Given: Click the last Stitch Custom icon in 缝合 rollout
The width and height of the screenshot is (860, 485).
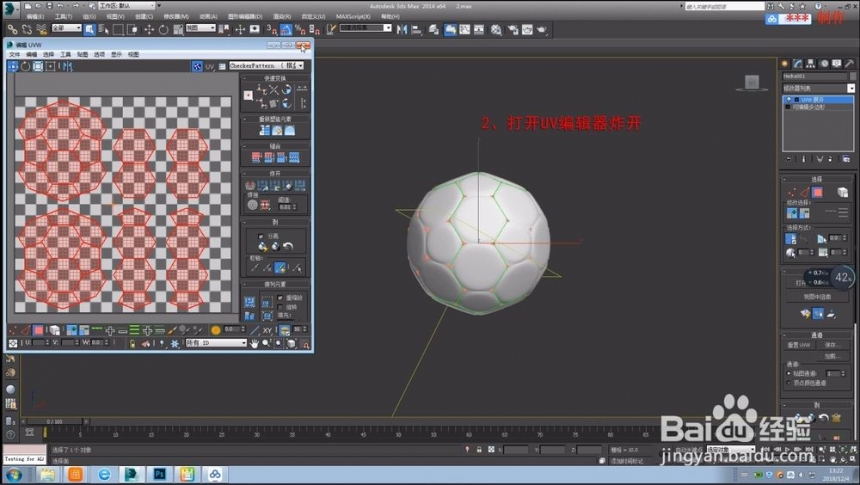Looking at the screenshot, I should tap(295, 158).
